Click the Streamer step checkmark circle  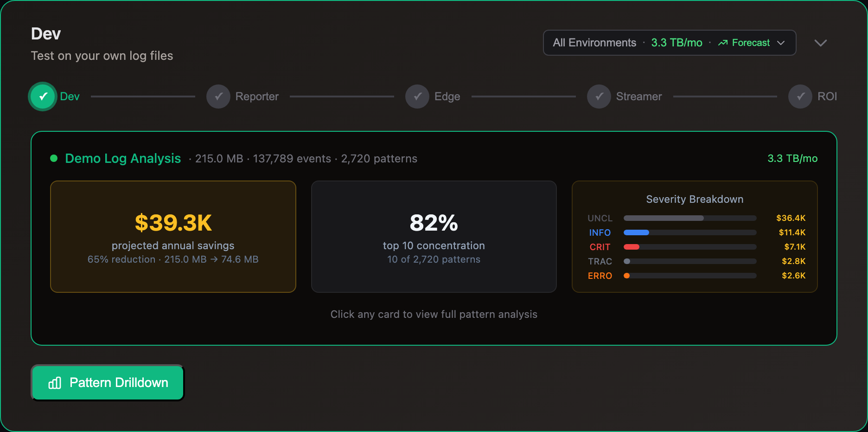point(599,97)
